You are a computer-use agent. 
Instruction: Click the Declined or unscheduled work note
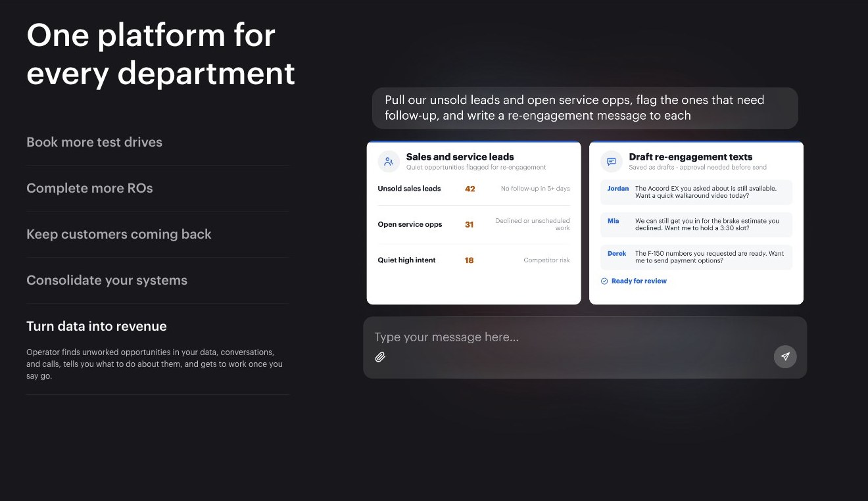pyautogui.click(x=533, y=224)
